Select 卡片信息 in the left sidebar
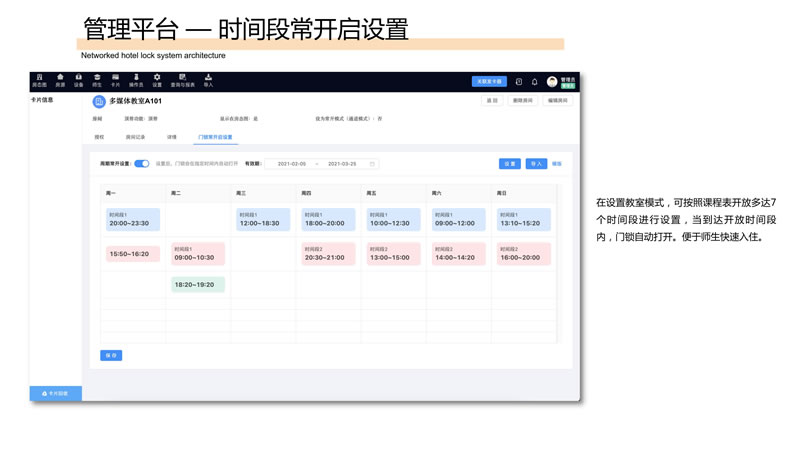The height and width of the screenshot is (450, 800). (42, 100)
